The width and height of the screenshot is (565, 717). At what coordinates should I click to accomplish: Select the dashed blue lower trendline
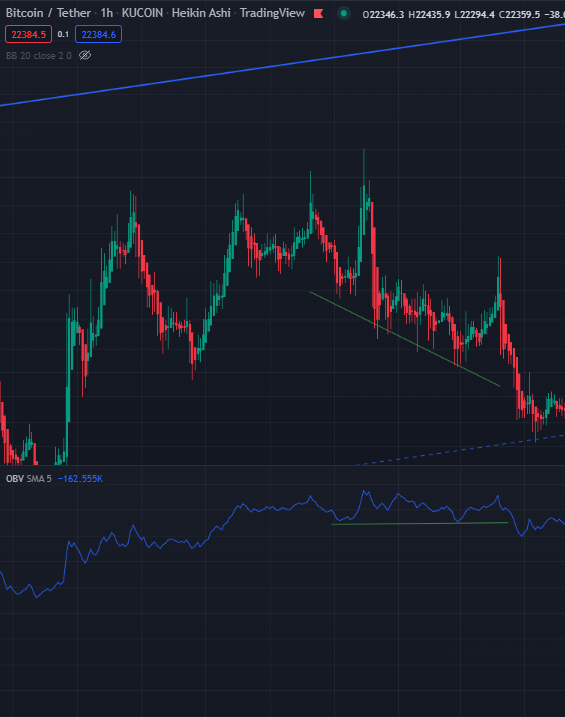pos(461,449)
